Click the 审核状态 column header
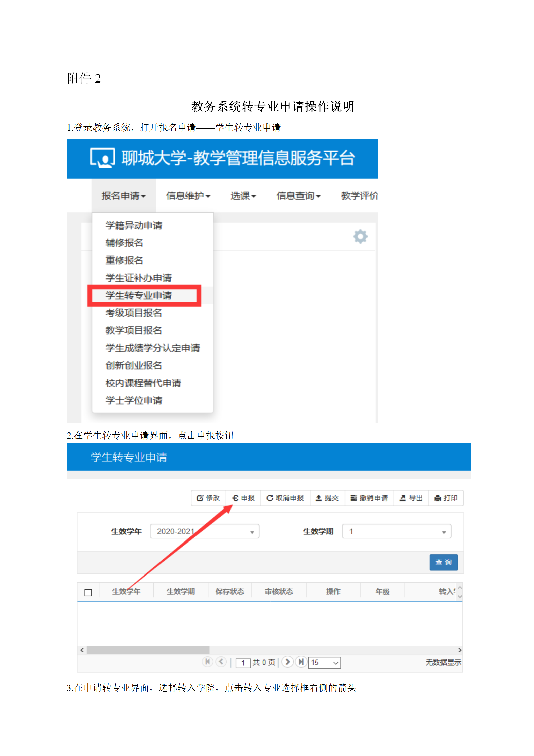The image size is (534, 756). [279, 592]
